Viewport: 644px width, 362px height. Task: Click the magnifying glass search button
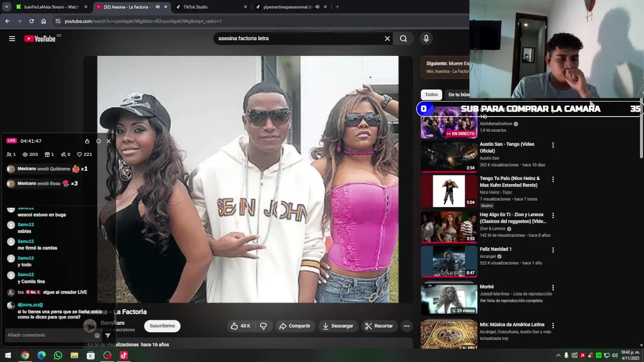tap(404, 39)
